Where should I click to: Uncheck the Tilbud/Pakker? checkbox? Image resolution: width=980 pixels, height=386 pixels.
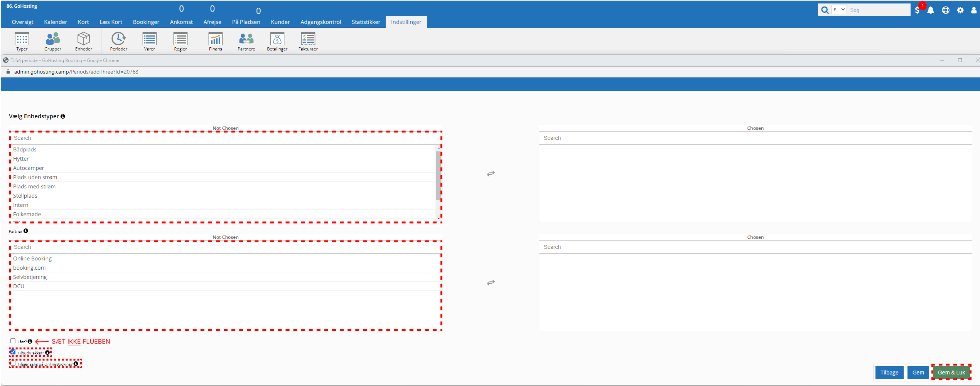click(13, 352)
